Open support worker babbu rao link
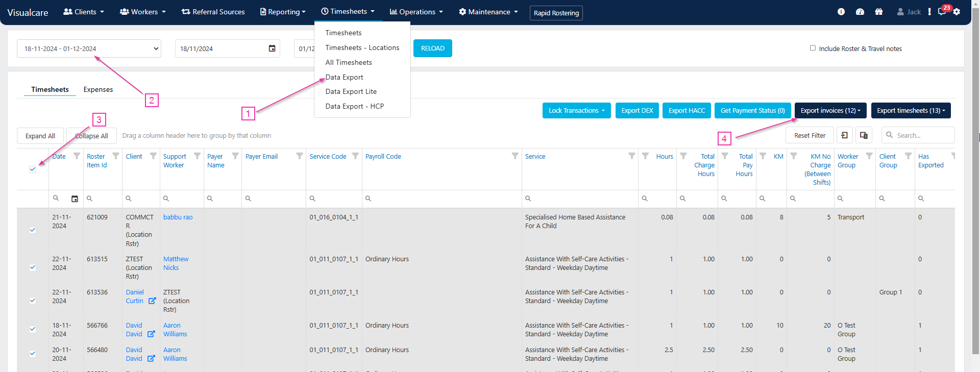980x372 pixels. coord(178,217)
